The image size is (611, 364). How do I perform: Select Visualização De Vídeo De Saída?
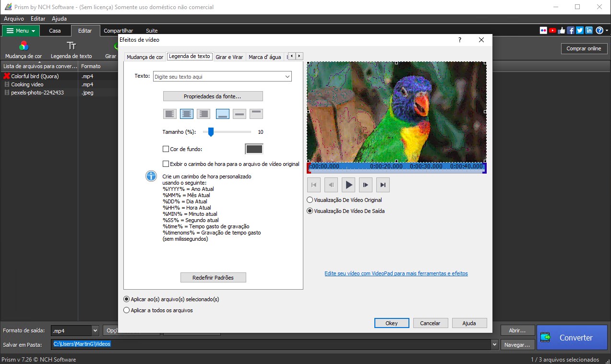[x=310, y=211]
